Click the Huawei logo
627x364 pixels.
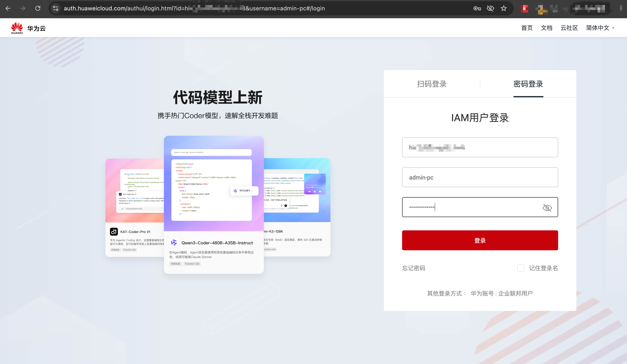17,28
